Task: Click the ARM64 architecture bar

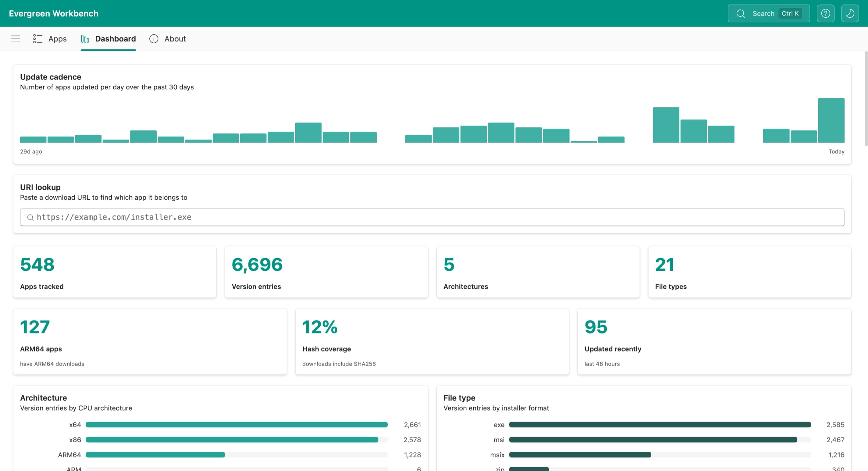Action: (155, 455)
